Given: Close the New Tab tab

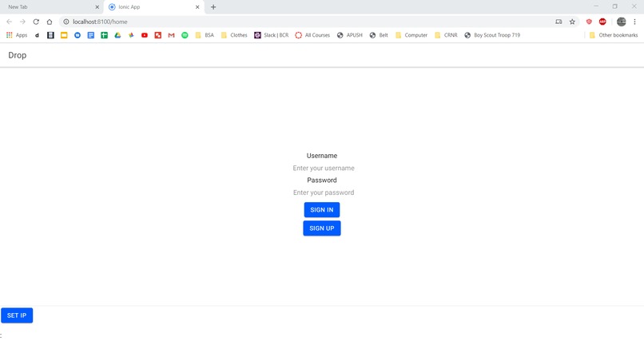Looking at the screenshot, I should tap(97, 7).
